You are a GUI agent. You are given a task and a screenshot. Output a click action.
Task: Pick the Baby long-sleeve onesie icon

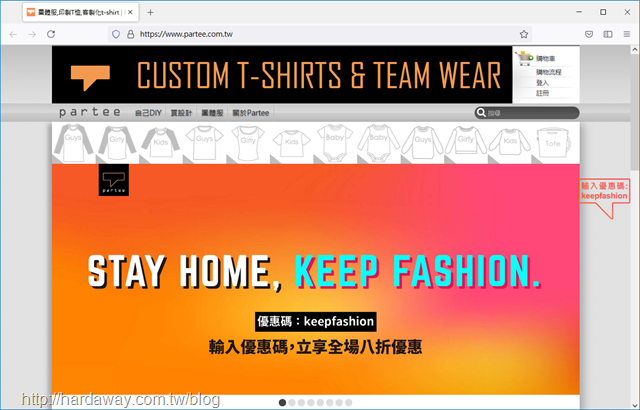pos(378,143)
